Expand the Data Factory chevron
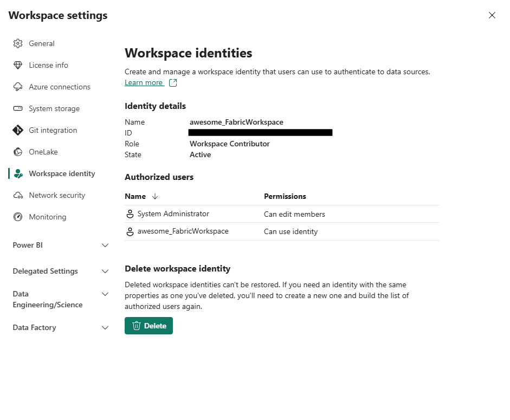Screen dimensions: 510x420 click(x=105, y=328)
